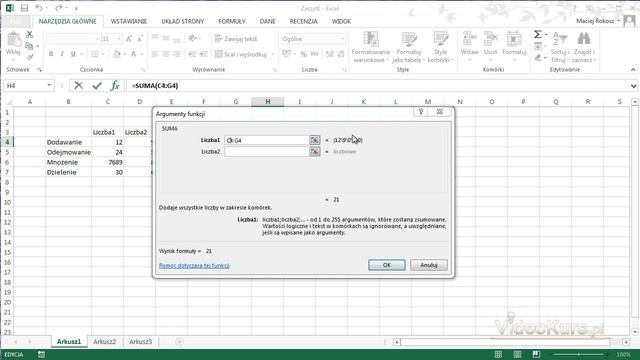
Task: Click the horizontal scrollbar right arrow
Action: click(626, 342)
